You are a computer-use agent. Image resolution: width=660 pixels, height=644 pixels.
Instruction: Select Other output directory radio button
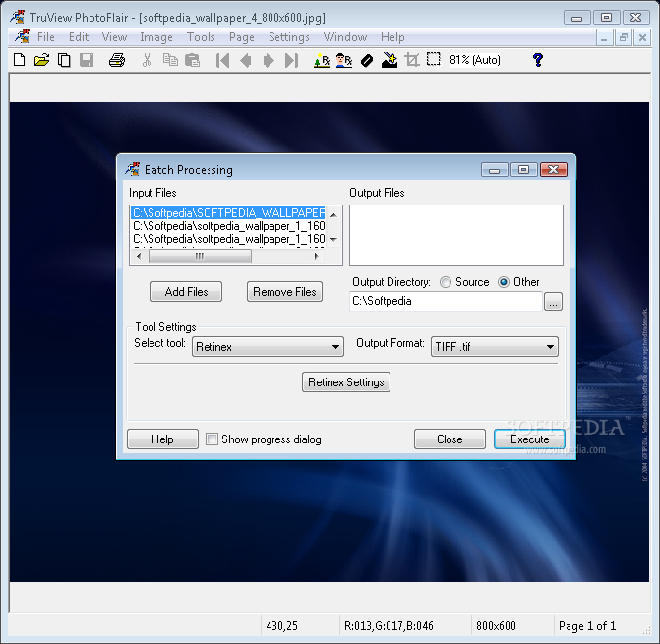504,282
